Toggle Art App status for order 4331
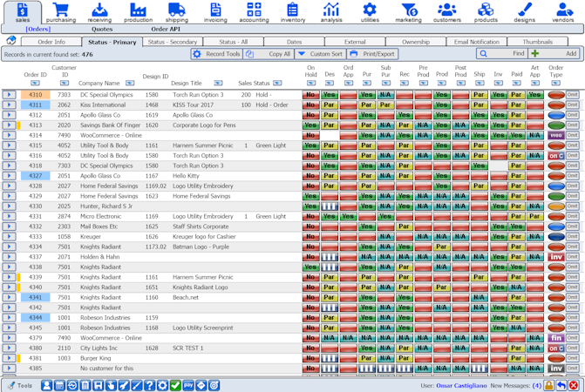585x392 pixels. [x=535, y=216]
